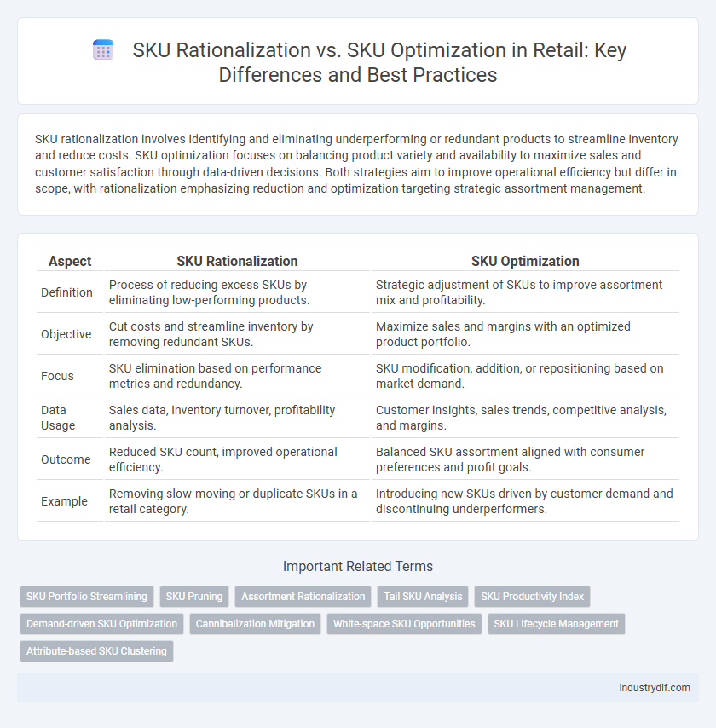Click 'Strategic adjustment of SKUs' cell
The image size is (716, 728).
pos(525,292)
